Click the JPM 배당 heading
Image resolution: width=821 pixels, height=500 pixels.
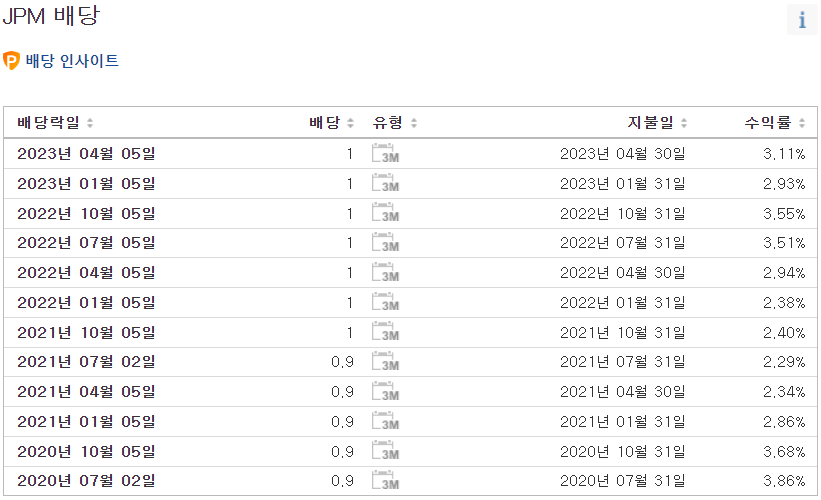click(51, 16)
